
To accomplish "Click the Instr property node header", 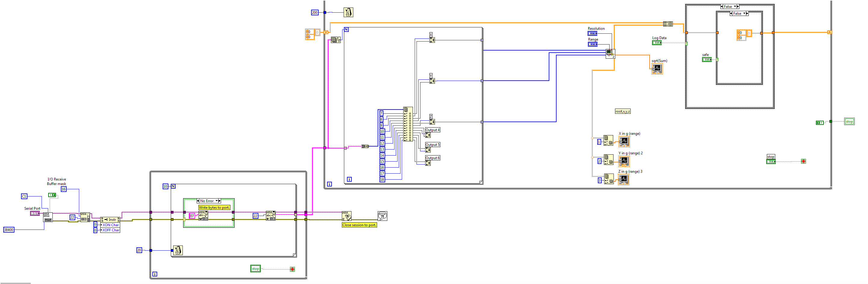I will [x=110, y=219].
